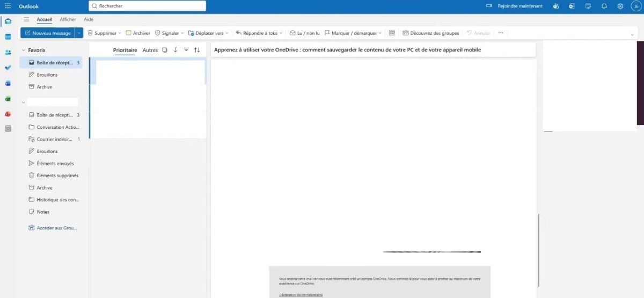Open Mail in the left app rail
Viewport: 644px width, 298px height.
point(8,21)
